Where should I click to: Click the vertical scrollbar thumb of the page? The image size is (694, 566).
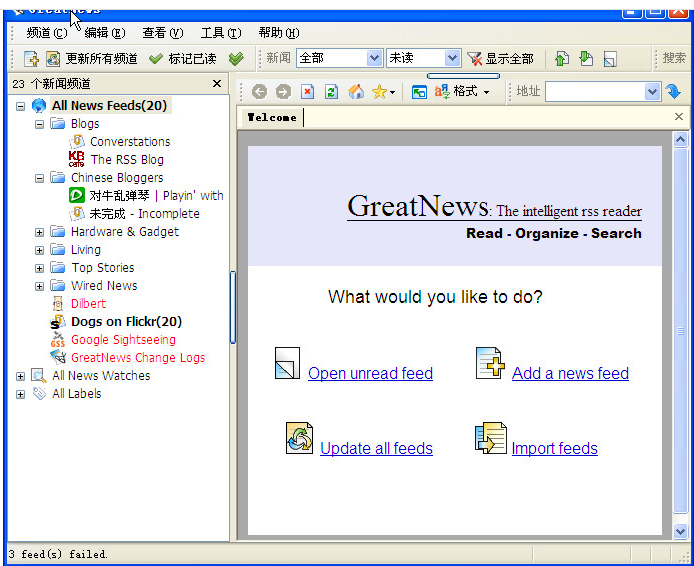click(x=680, y=331)
